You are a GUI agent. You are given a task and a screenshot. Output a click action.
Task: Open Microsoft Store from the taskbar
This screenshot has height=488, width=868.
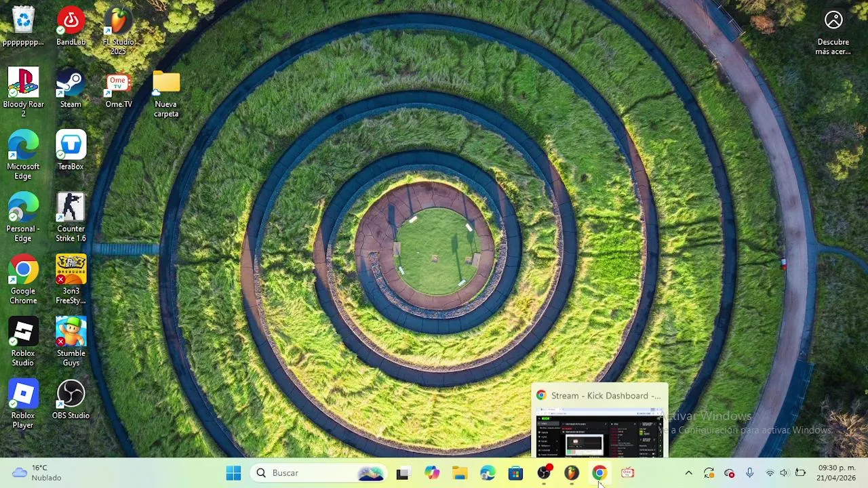pyautogui.click(x=516, y=473)
